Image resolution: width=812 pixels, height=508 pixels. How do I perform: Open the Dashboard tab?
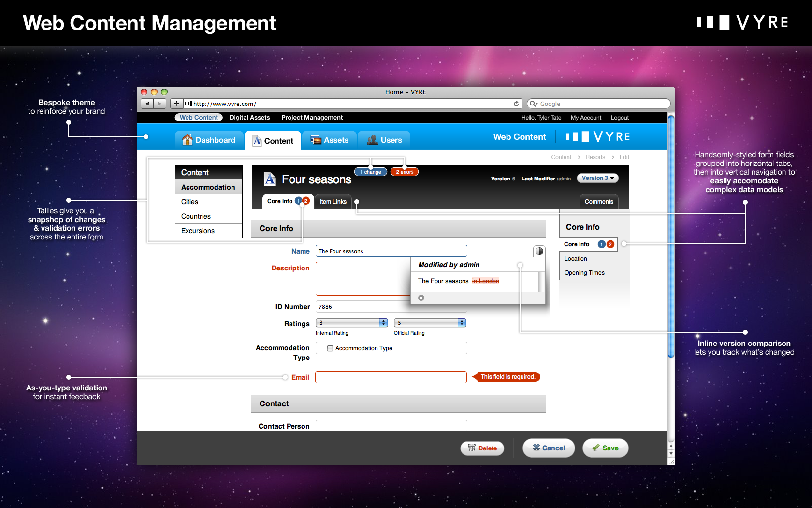pos(209,140)
